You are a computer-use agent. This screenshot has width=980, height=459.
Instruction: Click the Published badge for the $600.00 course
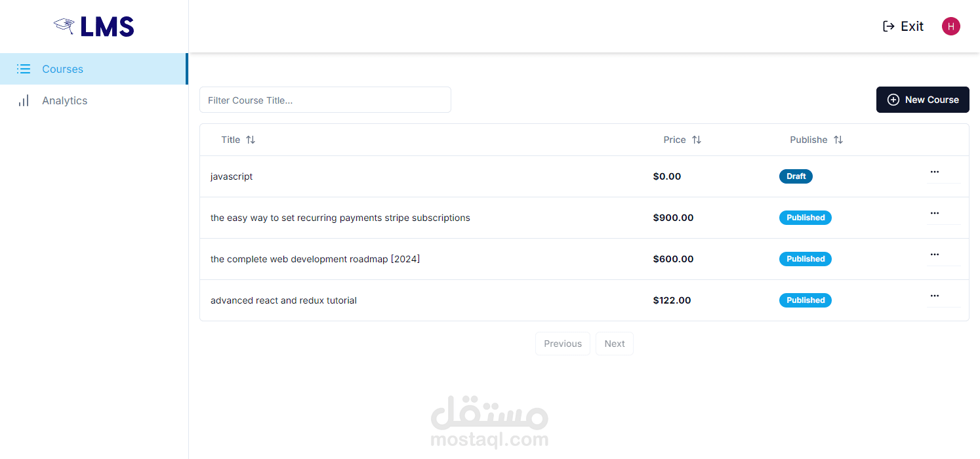click(806, 259)
